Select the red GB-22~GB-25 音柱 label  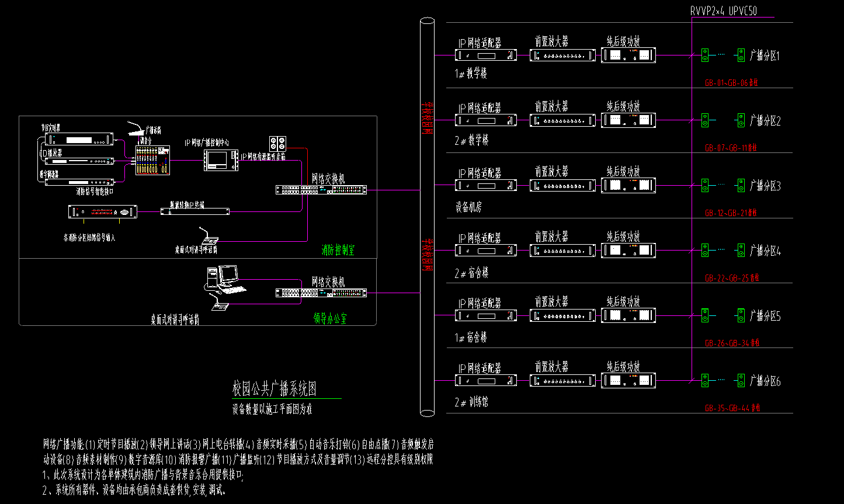pyautogui.click(x=731, y=278)
